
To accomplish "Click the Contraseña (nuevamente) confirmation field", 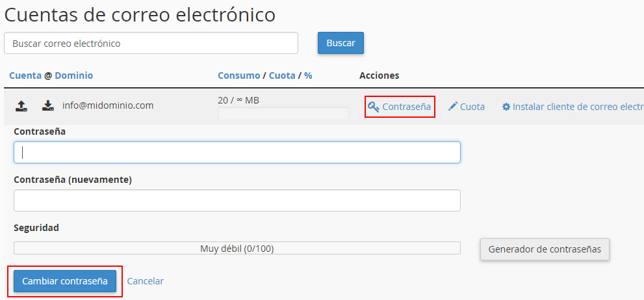I will click(x=237, y=200).
